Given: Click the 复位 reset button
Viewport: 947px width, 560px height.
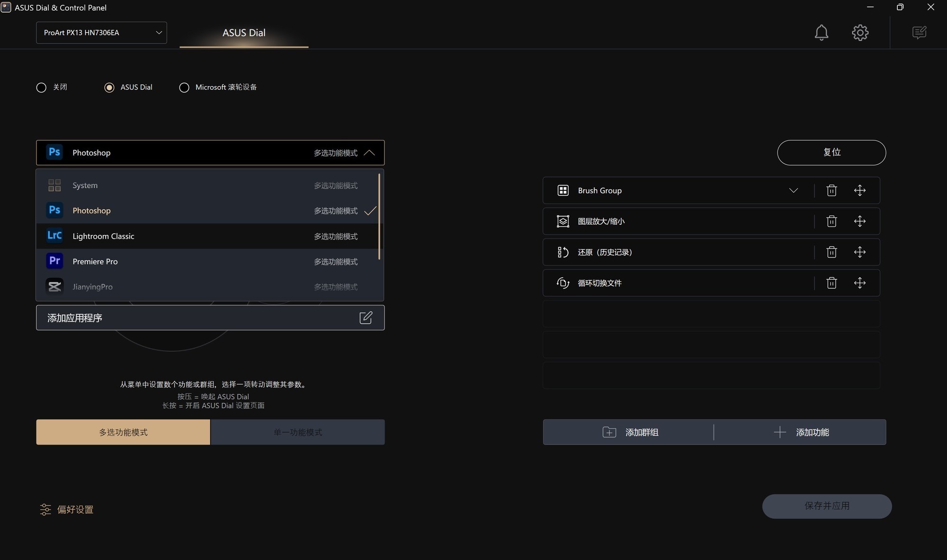Looking at the screenshot, I should pyautogui.click(x=831, y=152).
